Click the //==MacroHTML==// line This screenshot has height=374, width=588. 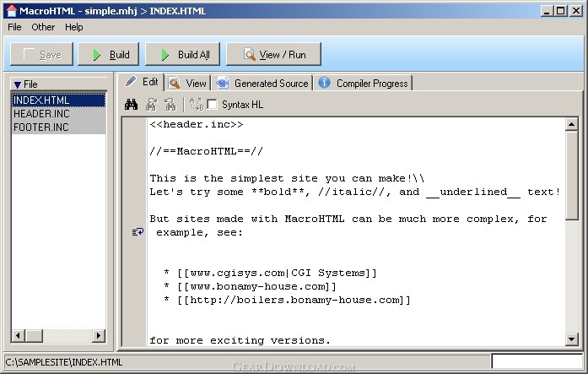pos(206,151)
